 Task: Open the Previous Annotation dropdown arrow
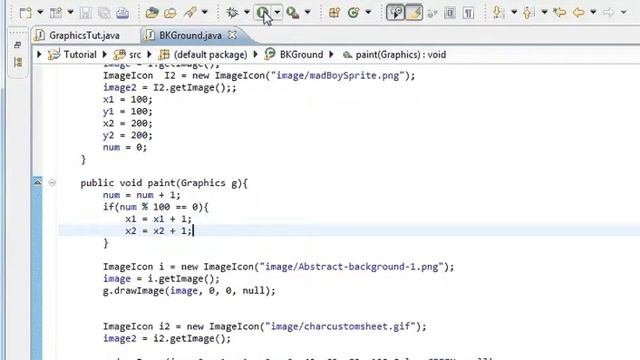click(544, 13)
